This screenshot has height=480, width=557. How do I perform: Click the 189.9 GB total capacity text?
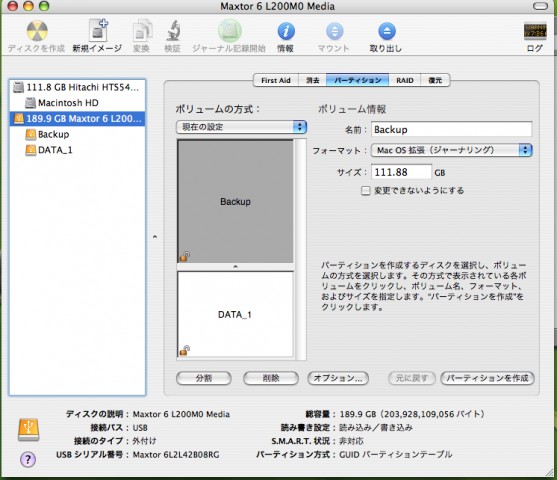click(x=412, y=414)
